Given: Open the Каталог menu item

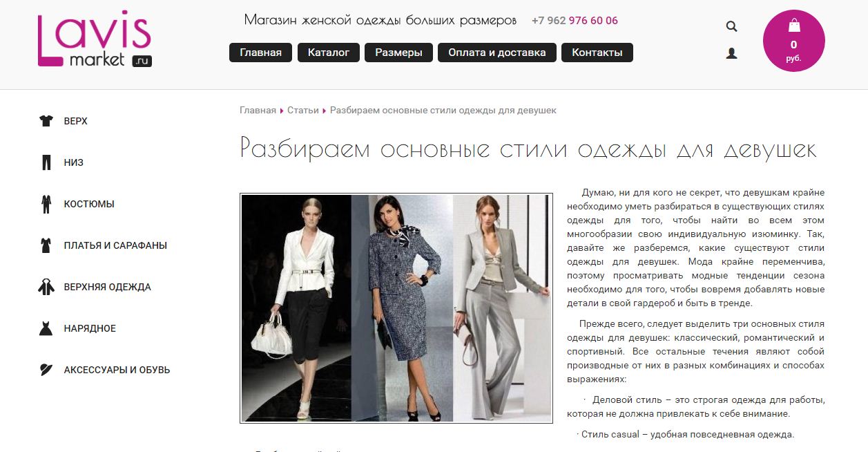Looking at the screenshot, I should (329, 53).
